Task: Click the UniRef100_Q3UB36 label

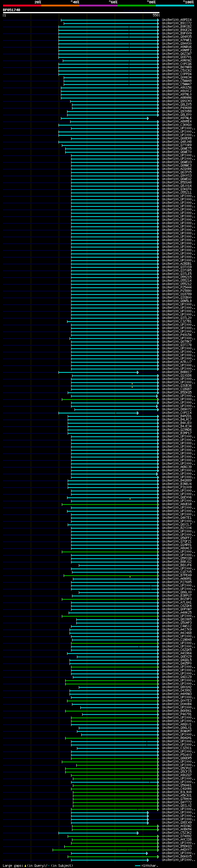Action: click(176, 386)
